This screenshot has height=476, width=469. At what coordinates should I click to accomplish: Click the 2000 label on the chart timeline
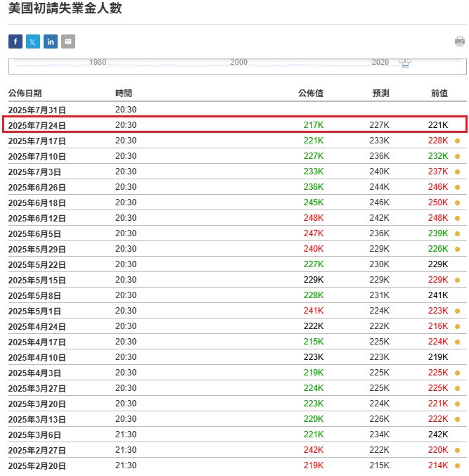[238, 63]
